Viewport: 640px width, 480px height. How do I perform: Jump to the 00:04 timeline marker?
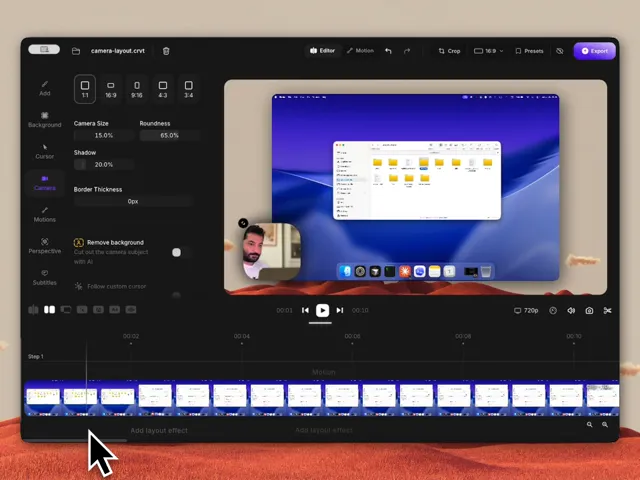(x=242, y=336)
